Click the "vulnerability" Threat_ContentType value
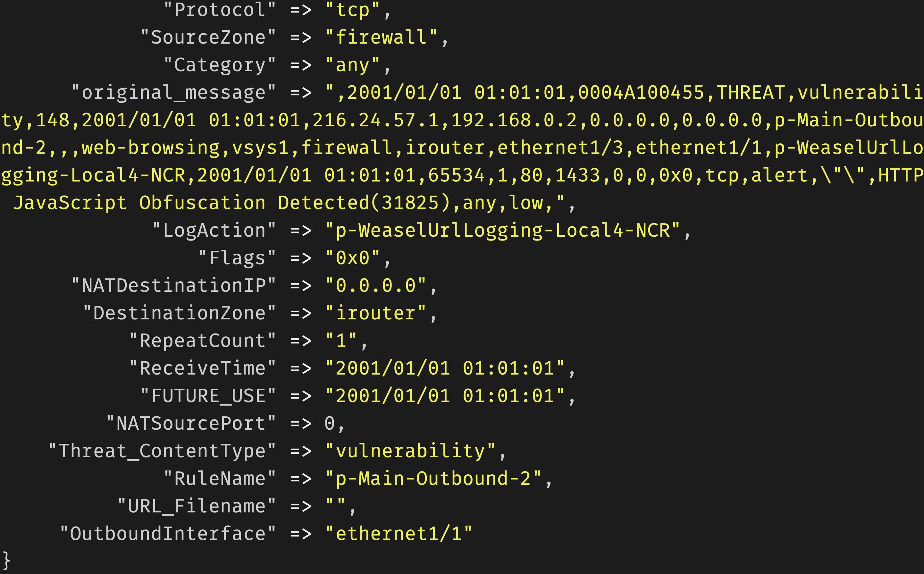 (x=410, y=451)
